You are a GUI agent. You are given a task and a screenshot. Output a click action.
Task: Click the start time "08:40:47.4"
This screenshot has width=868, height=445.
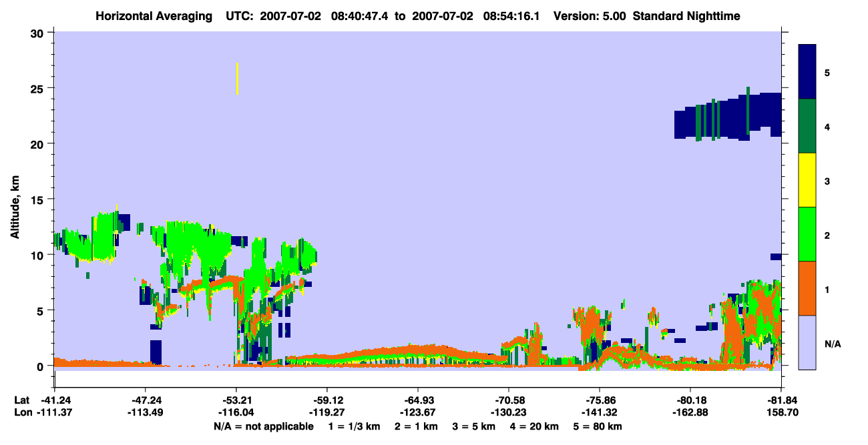click(359, 15)
